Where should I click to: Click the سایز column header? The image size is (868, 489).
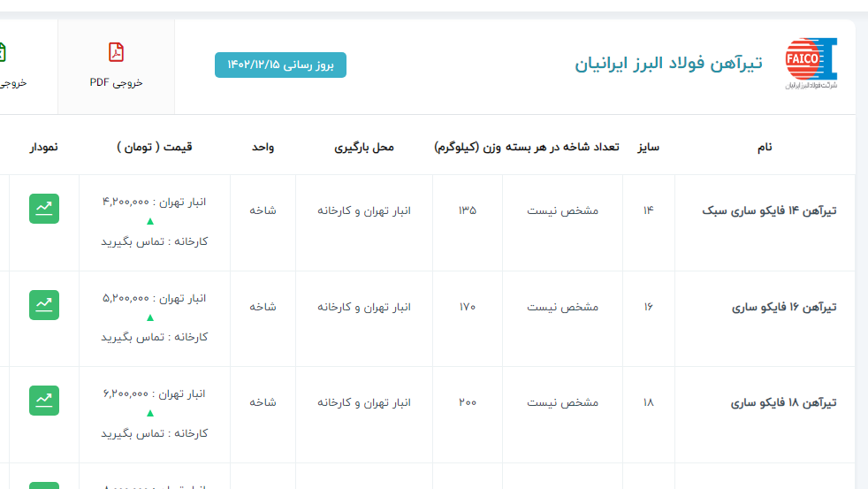click(x=649, y=147)
